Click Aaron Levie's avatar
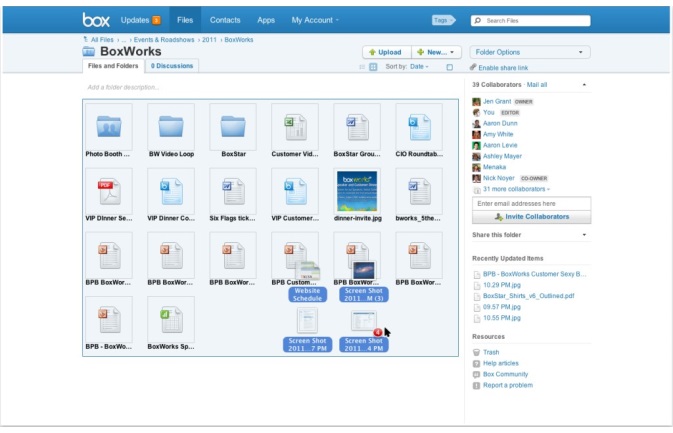 476,145
